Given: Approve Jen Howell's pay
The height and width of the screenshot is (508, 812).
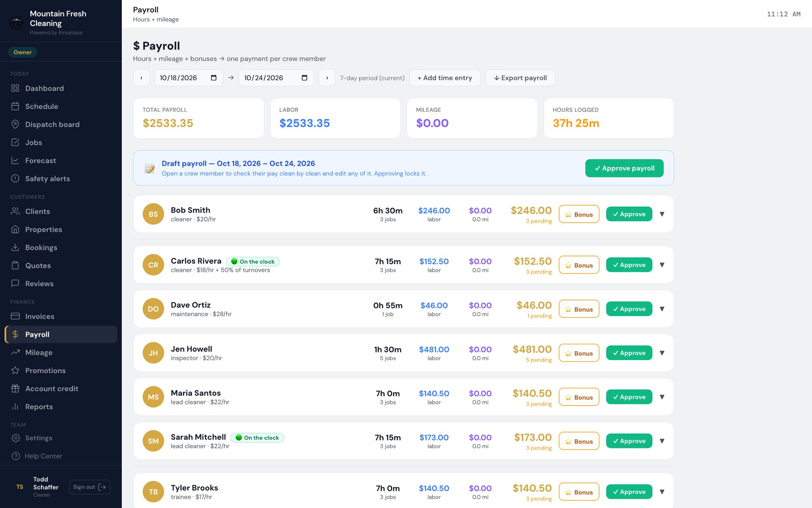Looking at the screenshot, I should (x=629, y=353).
